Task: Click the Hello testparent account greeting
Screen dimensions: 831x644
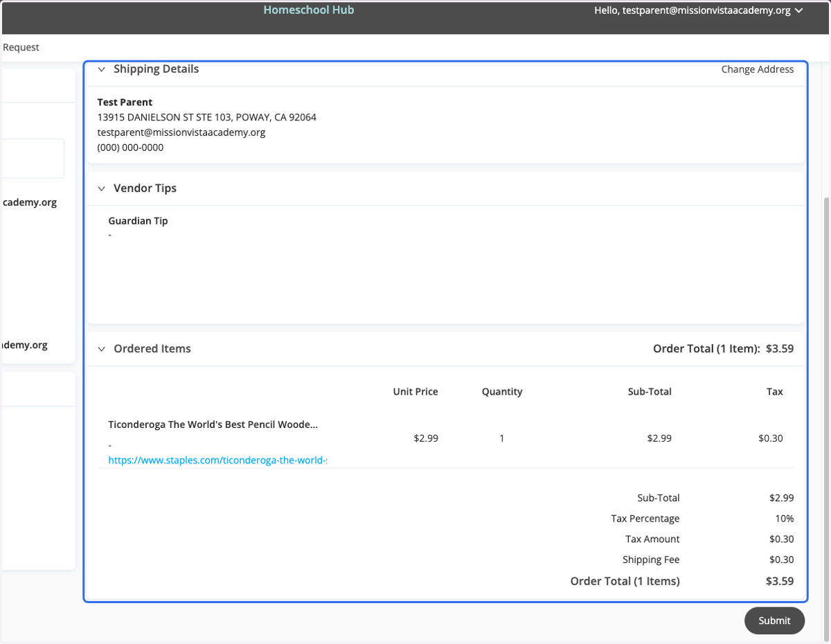Action: pos(692,10)
